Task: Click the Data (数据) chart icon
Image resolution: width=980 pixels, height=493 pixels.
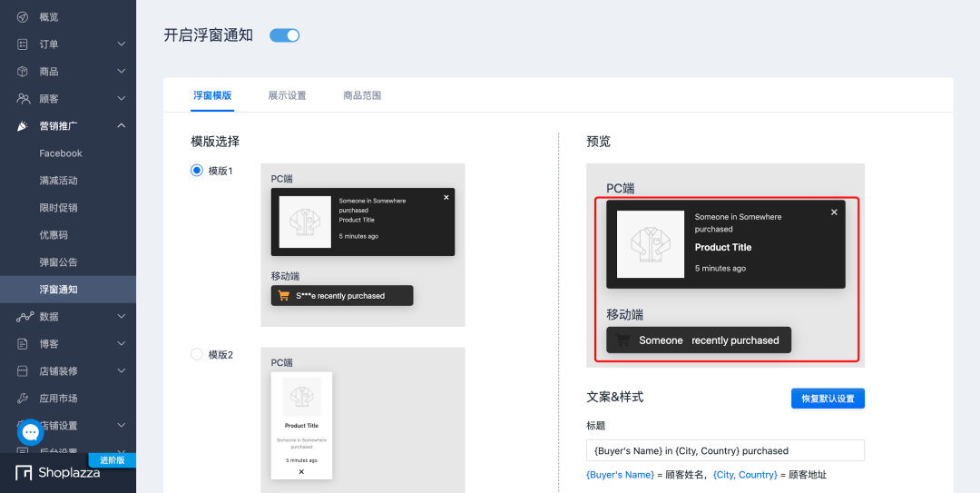Action: tap(24, 317)
